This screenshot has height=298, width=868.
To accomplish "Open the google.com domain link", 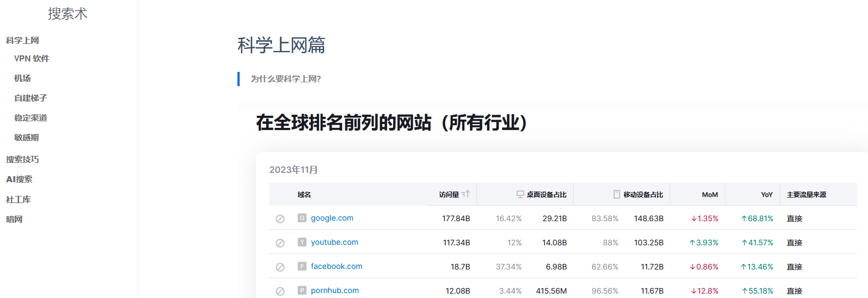I will tap(332, 218).
